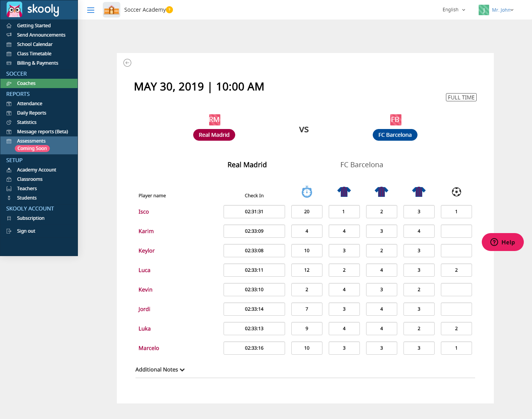The width and height of the screenshot is (532, 419).
Task: Open player Jordi's profile link
Action: [144, 309]
